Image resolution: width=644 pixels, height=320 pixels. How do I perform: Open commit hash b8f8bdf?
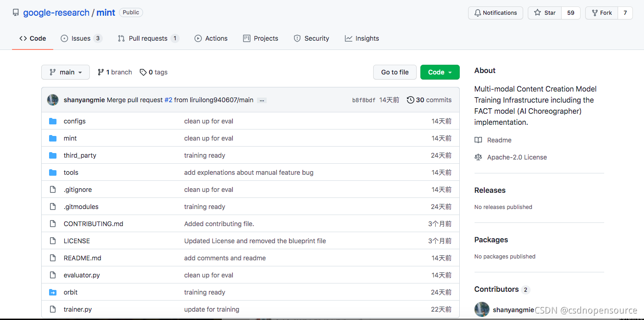click(364, 100)
